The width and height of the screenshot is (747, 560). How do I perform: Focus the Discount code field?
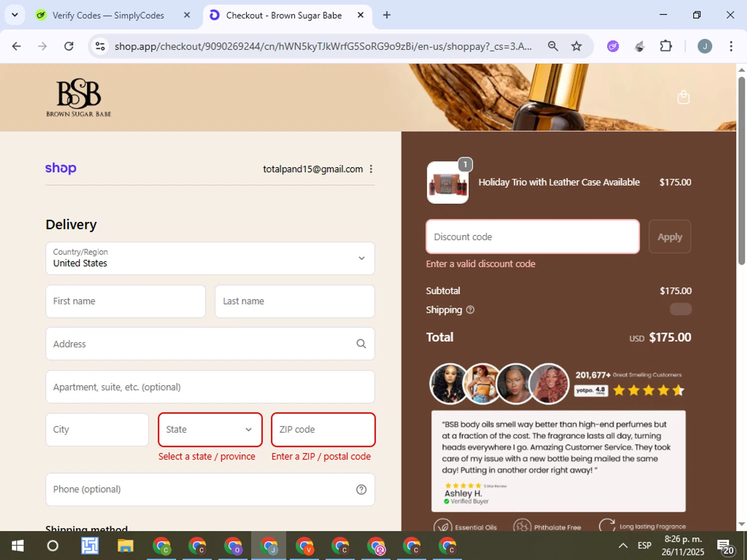[533, 237]
